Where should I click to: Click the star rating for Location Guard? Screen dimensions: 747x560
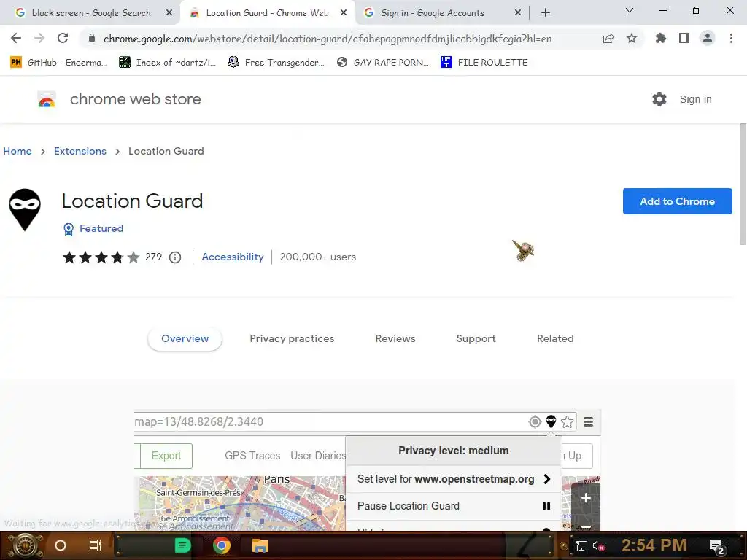click(101, 257)
